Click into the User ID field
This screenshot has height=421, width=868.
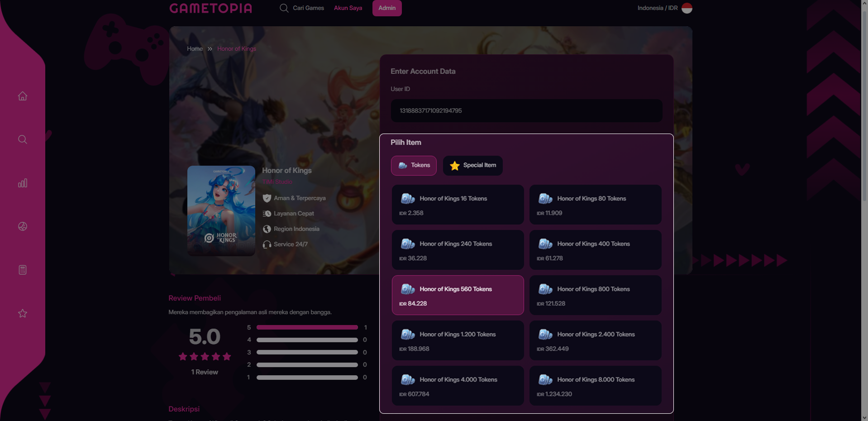[526, 110]
